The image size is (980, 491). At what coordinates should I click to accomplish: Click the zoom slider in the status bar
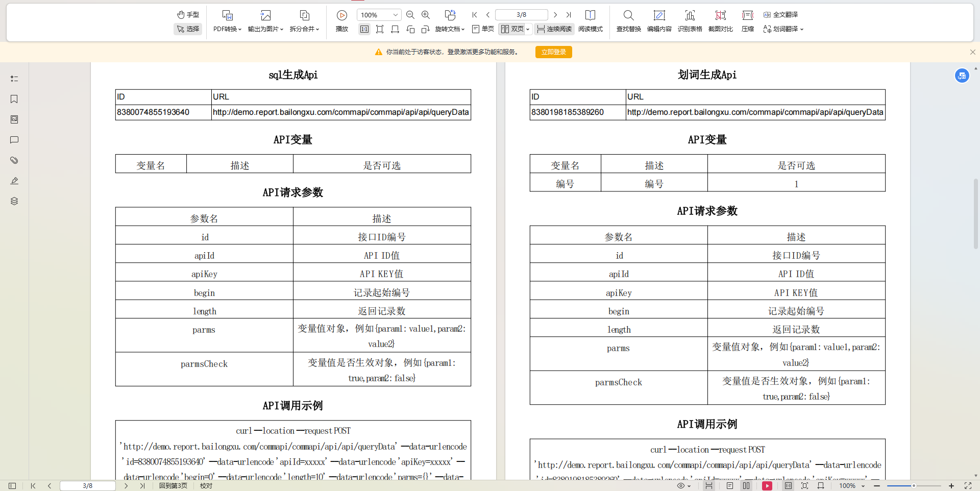pyautogui.click(x=914, y=486)
